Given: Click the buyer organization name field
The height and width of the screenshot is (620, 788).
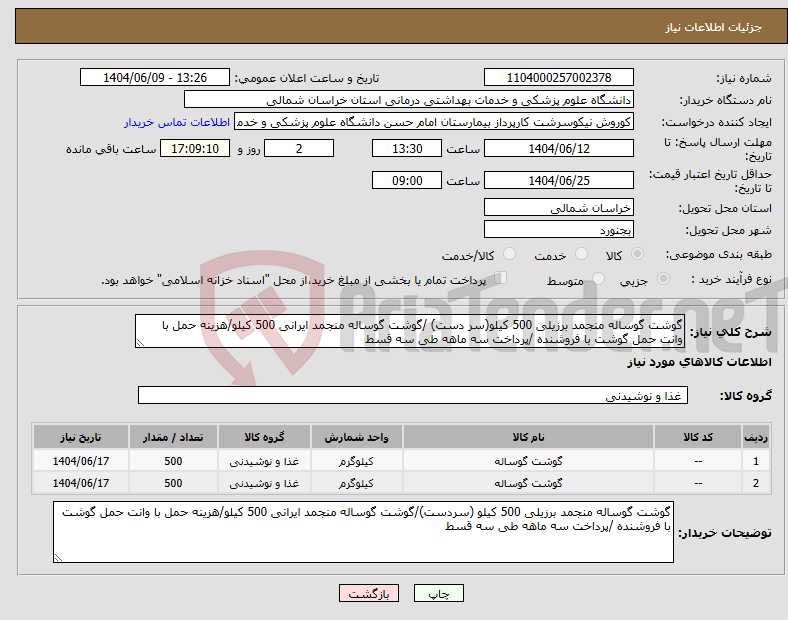Looking at the screenshot, I should [x=409, y=99].
